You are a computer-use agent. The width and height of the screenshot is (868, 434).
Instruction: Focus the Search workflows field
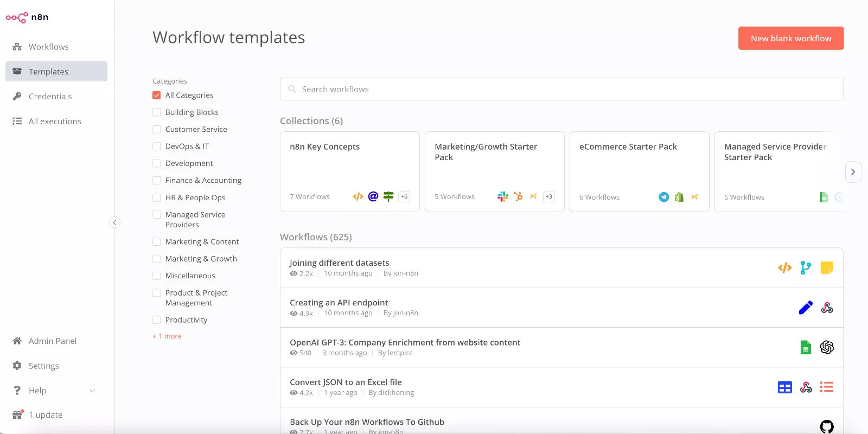(561, 89)
